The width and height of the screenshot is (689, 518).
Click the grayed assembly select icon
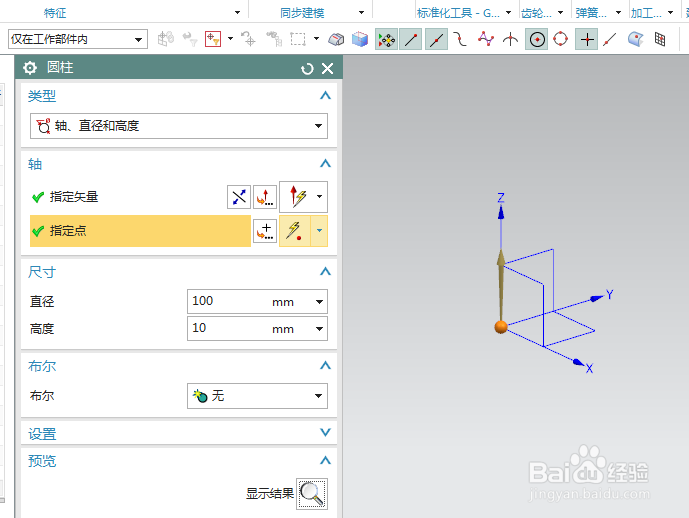(166, 39)
